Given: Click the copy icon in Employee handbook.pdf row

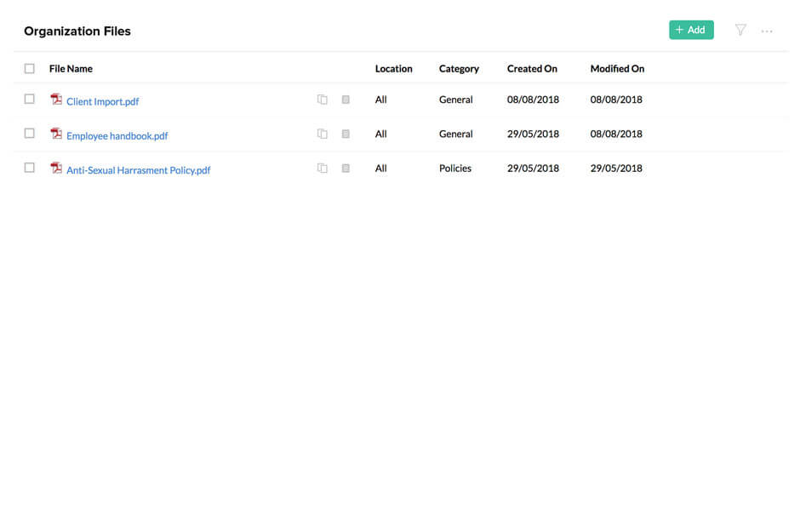Looking at the screenshot, I should [322, 134].
